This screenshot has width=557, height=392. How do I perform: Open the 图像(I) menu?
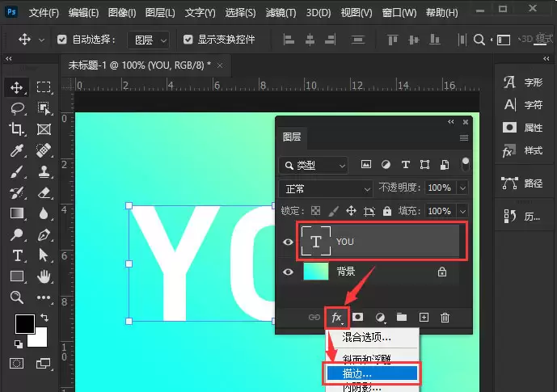pyautogui.click(x=122, y=13)
